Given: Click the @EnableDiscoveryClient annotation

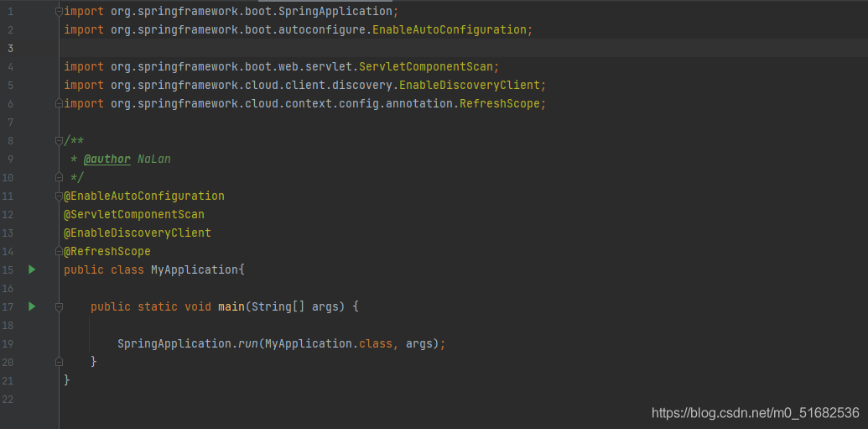Looking at the screenshot, I should pyautogui.click(x=138, y=233).
